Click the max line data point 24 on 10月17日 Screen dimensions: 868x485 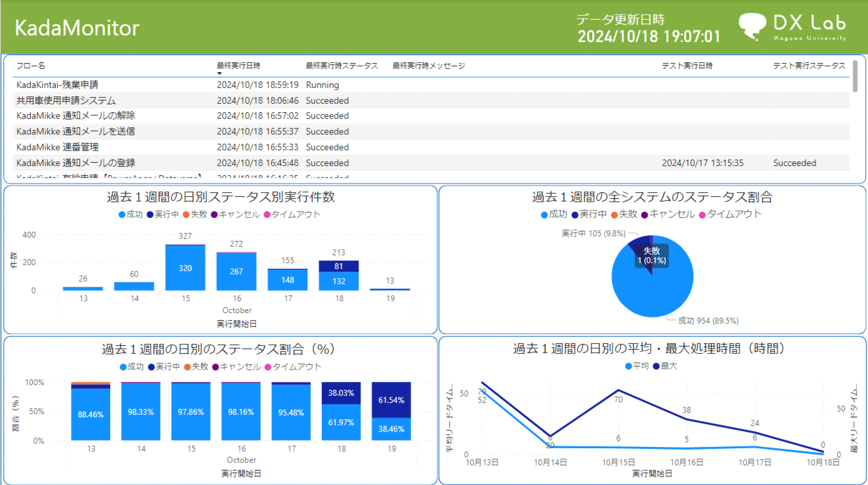[x=755, y=432]
